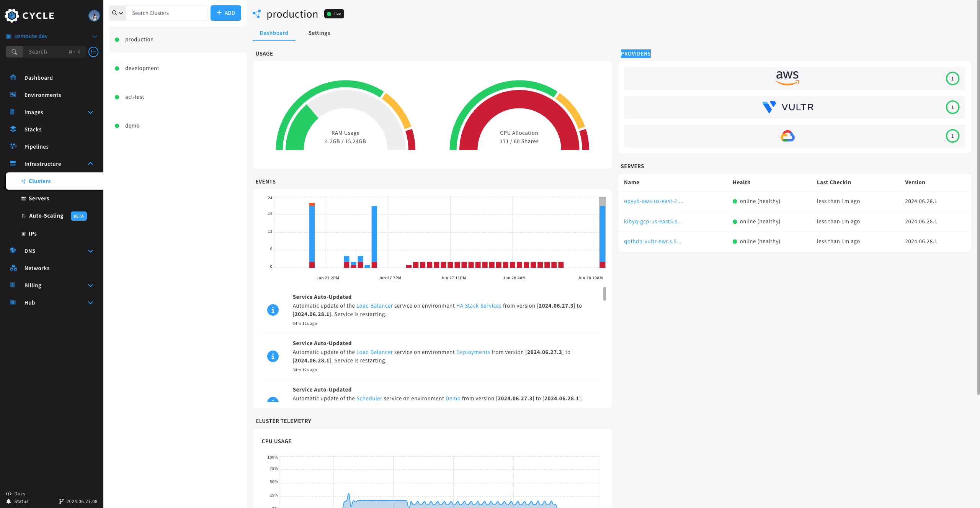Open the HA Stack Services link
980x508 pixels.
click(479, 306)
